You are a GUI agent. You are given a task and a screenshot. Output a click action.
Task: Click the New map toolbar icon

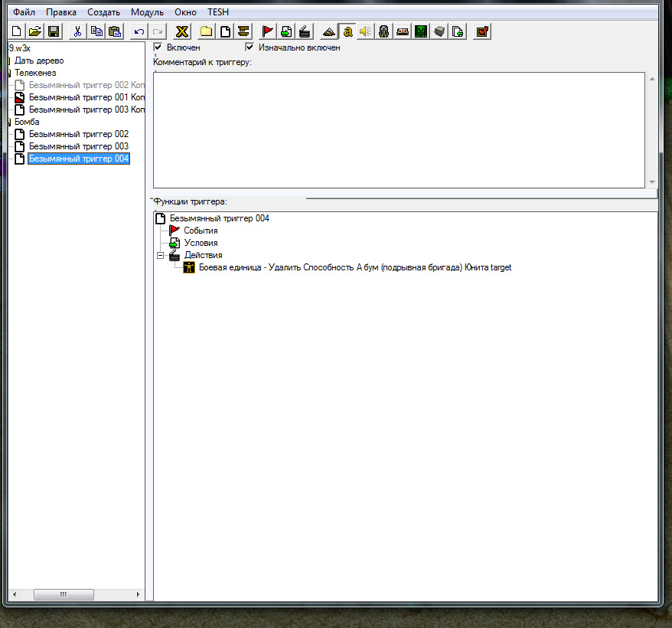point(17,31)
